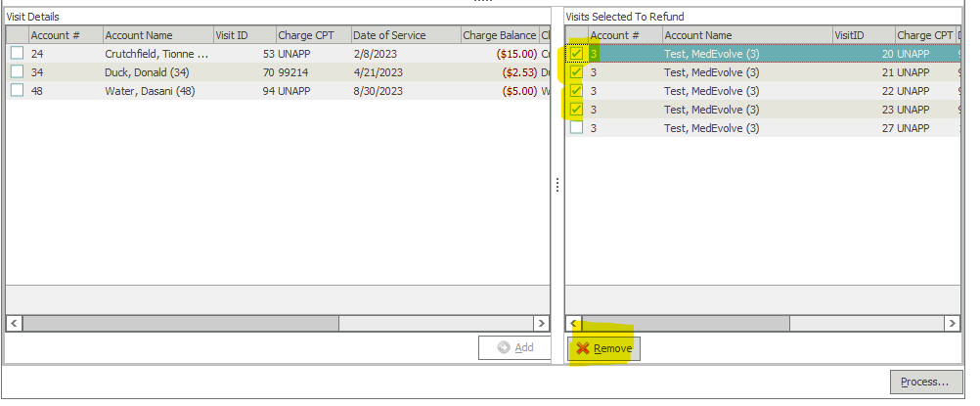Check the box for Duck, Donald row
The height and width of the screenshot is (406, 980).
point(17,72)
